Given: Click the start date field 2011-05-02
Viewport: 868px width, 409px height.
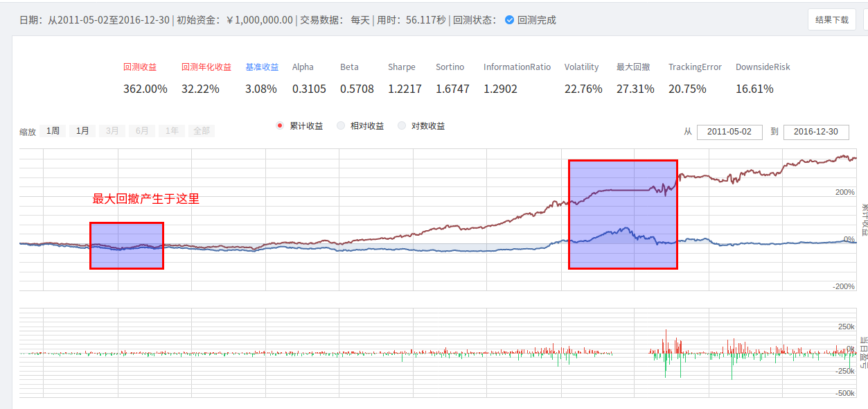Looking at the screenshot, I should 729,132.
